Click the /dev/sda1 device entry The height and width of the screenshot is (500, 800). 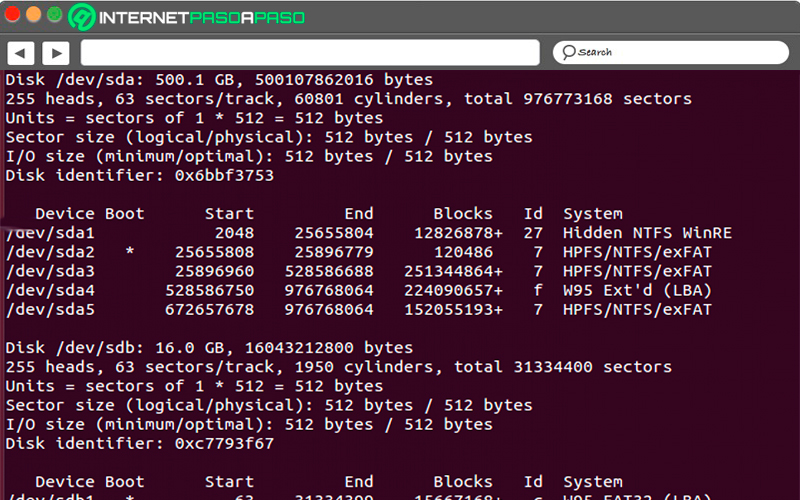[50, 233]
